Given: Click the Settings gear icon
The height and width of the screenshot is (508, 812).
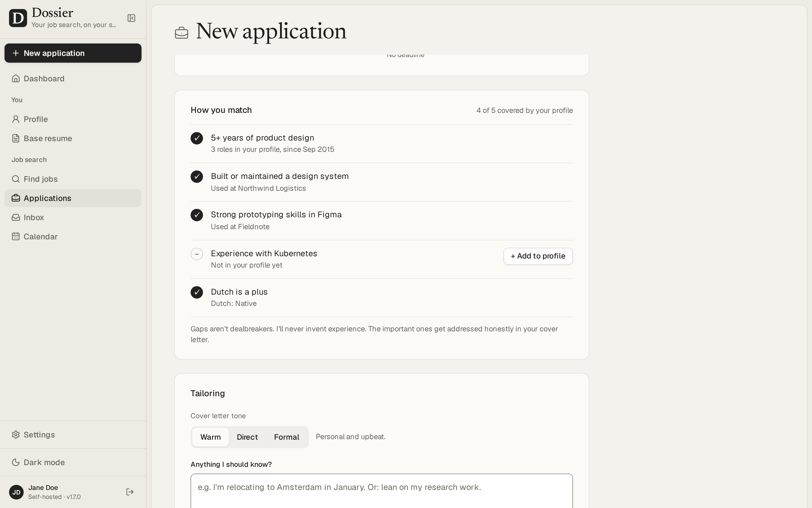Looking at the screenshot, I should pos(16,435).
